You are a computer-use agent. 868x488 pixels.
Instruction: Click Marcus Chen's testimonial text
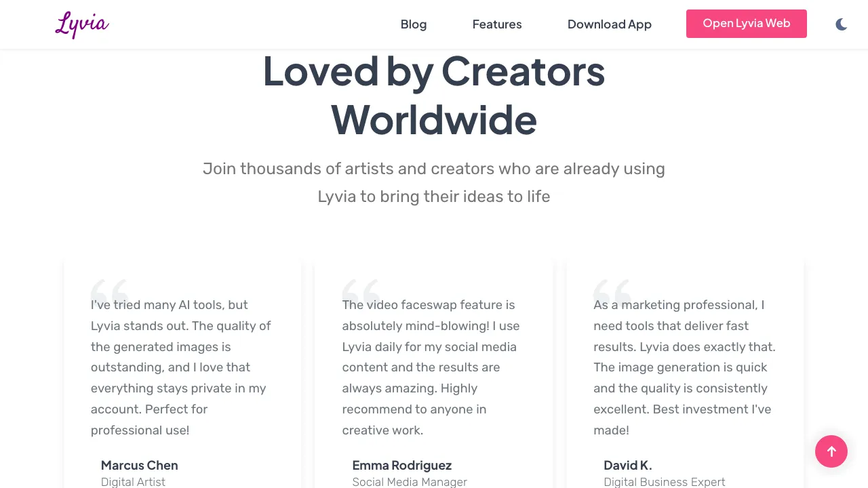[181, 367]
